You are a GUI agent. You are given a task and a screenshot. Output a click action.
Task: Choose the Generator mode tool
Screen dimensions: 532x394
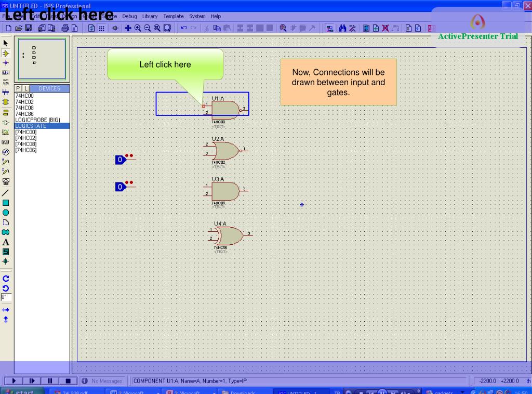(x=5, y=152)
